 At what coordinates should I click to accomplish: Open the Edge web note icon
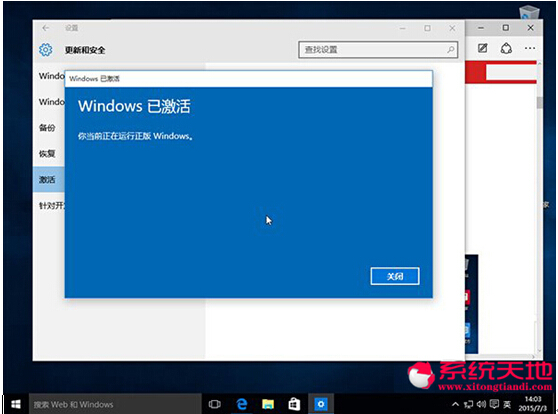click(x=482, y=48)
